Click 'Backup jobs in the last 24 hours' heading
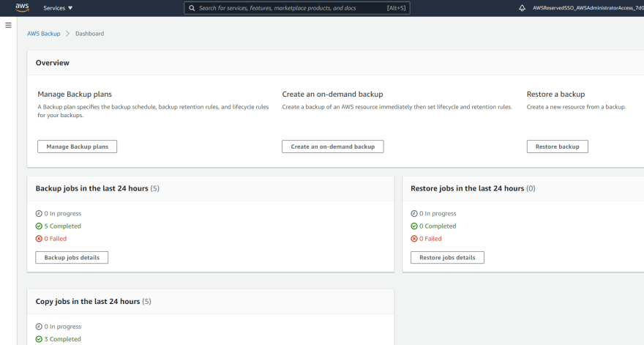This screenshot has height=345, width=644. (92, 188)
